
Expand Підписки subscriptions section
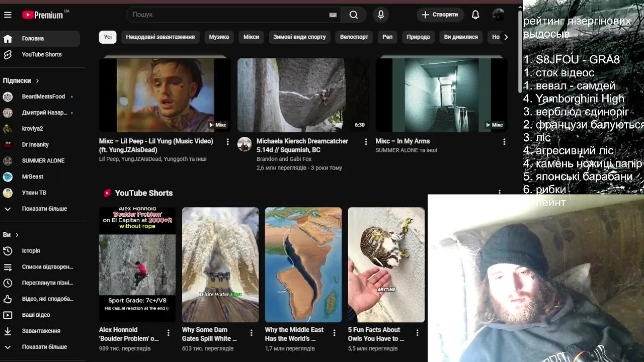point(21,80)
